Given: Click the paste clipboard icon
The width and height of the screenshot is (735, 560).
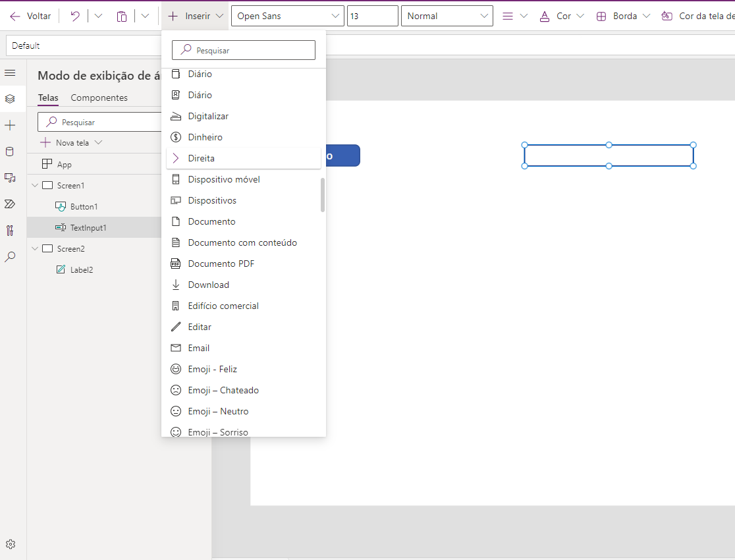Looking at the screenshot, I should 121,16.
